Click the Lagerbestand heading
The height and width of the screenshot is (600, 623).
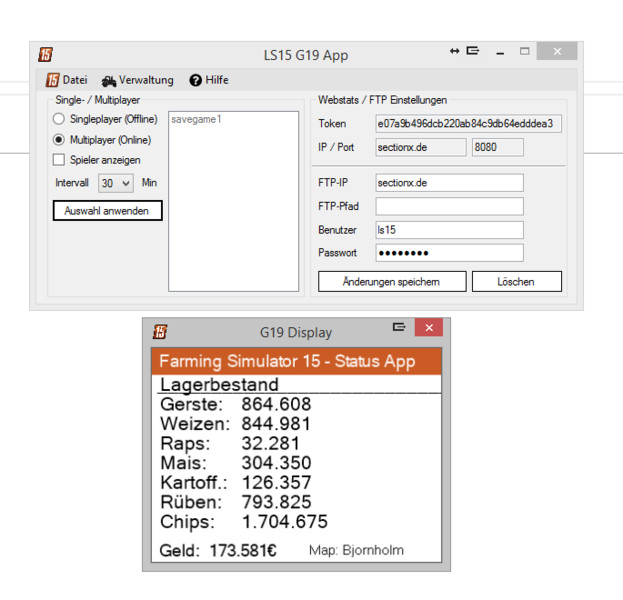(x=219, y=384)
